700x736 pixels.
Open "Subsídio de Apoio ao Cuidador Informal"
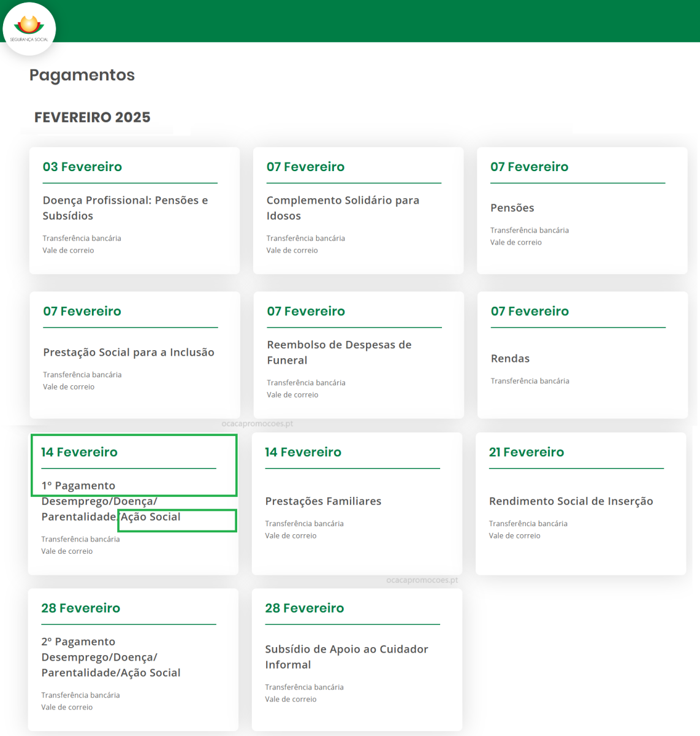pyautogui.click(x=346, y=657)
